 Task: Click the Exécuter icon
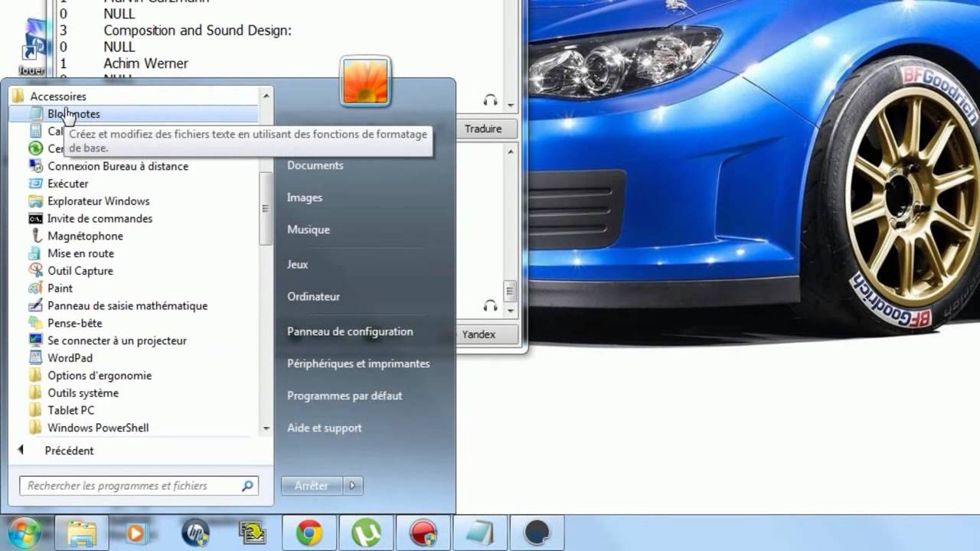coord(35,184)
